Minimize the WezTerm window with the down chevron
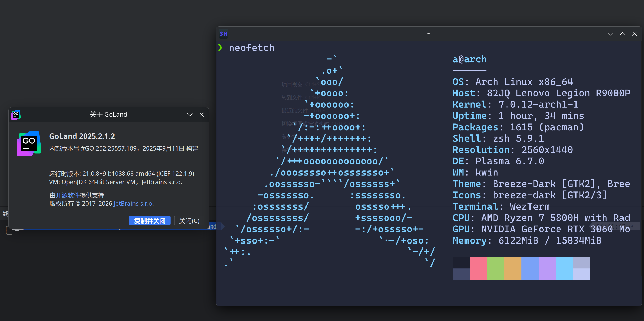 (x=610, y=34)
